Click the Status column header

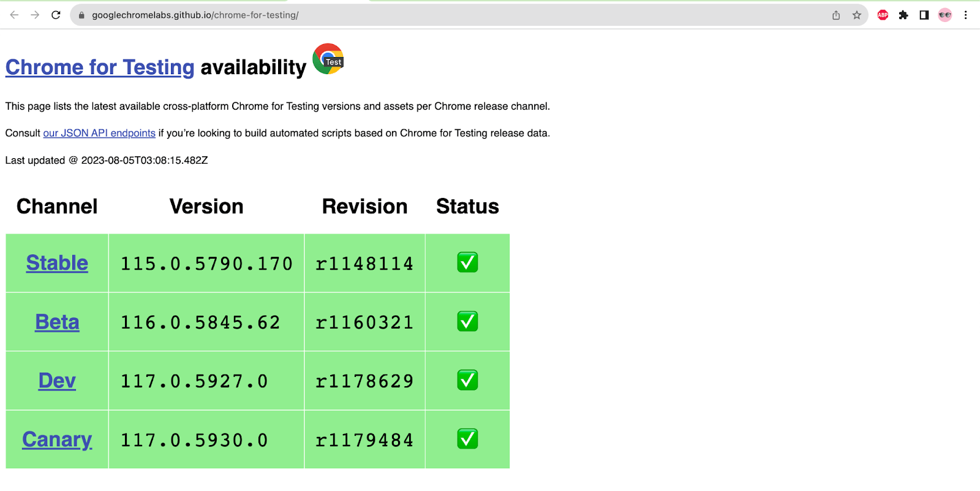click(467, 207)
